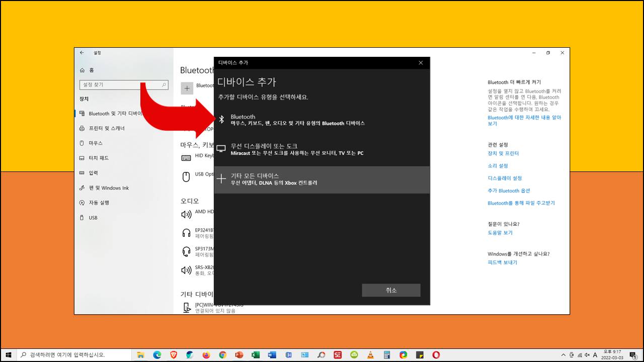The width and height of the screenshot is (644, 362).
Task: Open the notification center icon
Action: pyautogui.click(x=633, y=355)
